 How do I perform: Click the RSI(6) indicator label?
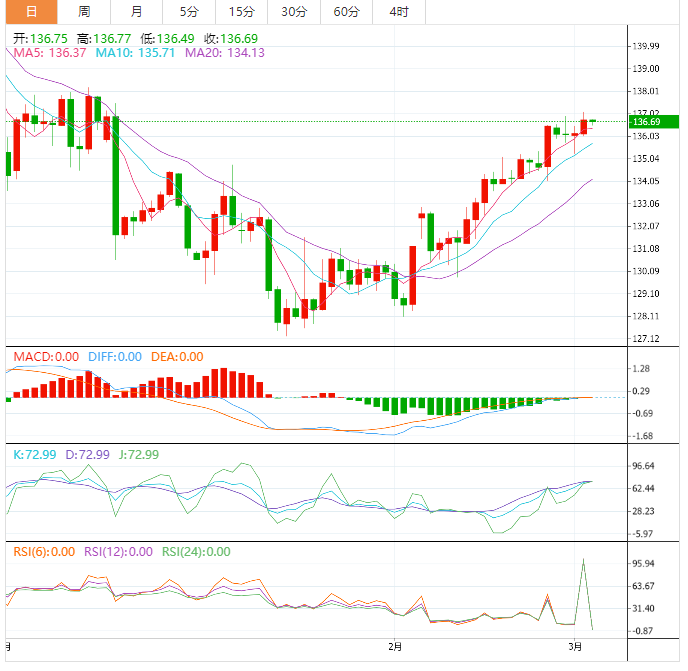tap(44, 552)
